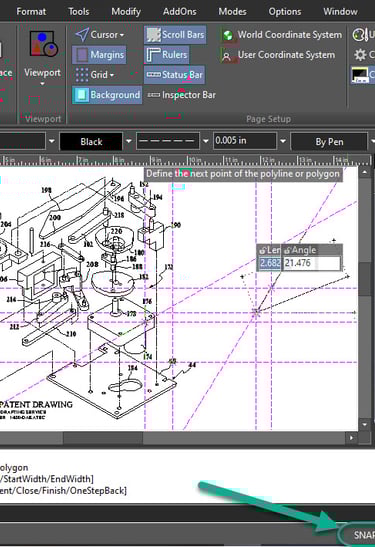Toggle Scroll Bars visibility
Screen dimensions: 375x547
[x=175, y=35]
